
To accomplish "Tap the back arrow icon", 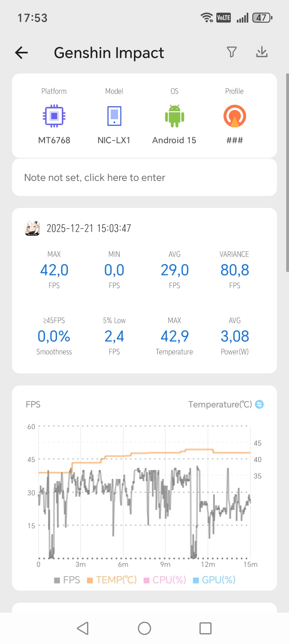I will click(21, 53).
